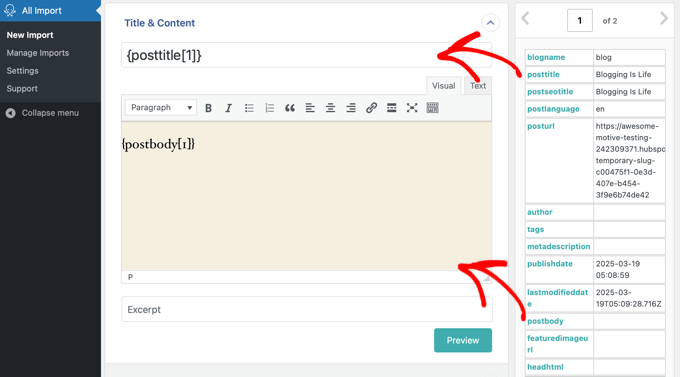The height and width of the screenshot is (377, 680).
Task: Click the Collapse menu text
Action: click(50, 113)
